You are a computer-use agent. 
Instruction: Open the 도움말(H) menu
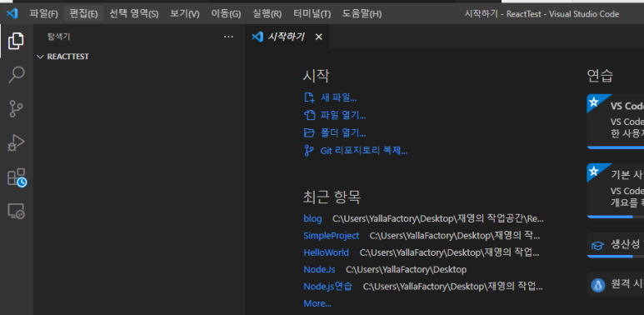click(362, 14)
